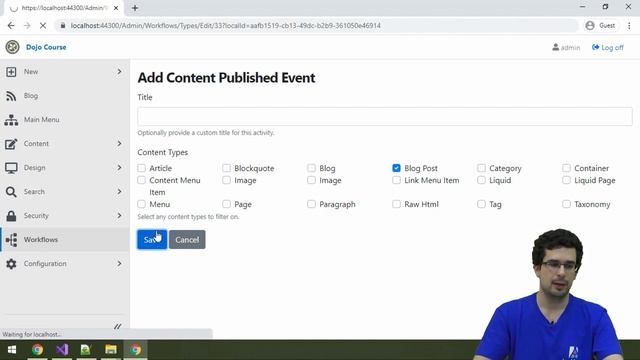The image size is (640, 360).
Task: Click the Content edit pencil icon
Action: pyautogui.click(x=11, y=144)
